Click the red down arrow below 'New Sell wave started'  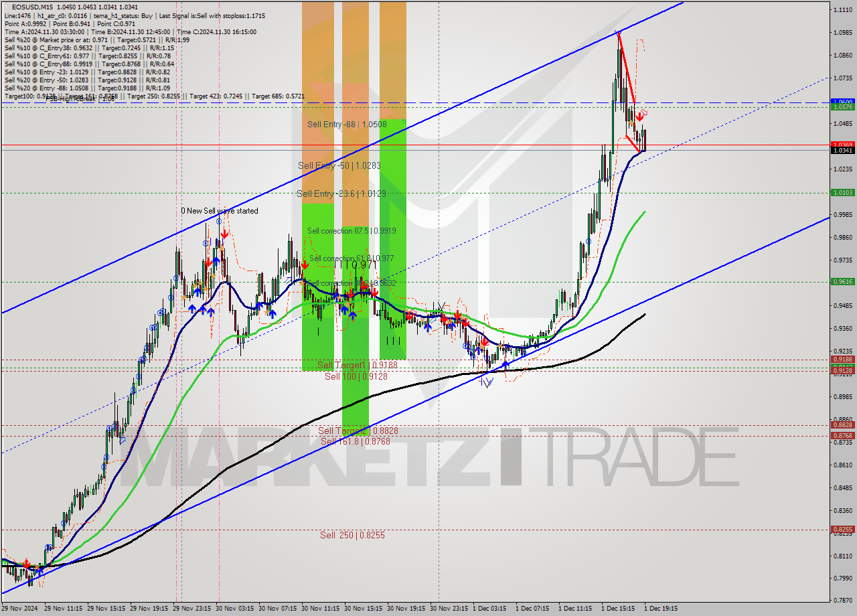(225, 234)
